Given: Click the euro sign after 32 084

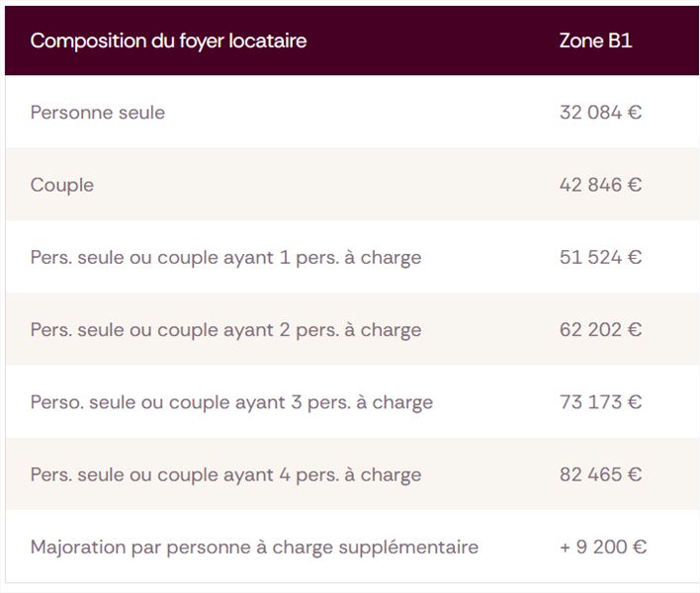Looking at the screenshot, I should click(x=635, y=113).
